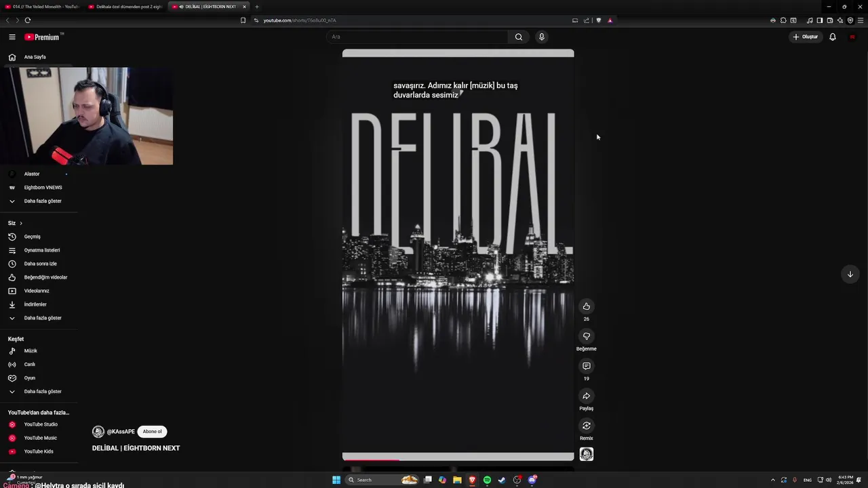The image size is (868, 488).
Task: Open Brave Shields lion icon
Action: (x=599, y=20)
